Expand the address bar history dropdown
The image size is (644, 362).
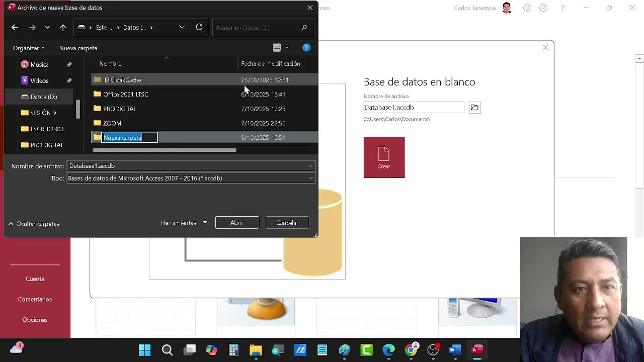tap(182, 27)
